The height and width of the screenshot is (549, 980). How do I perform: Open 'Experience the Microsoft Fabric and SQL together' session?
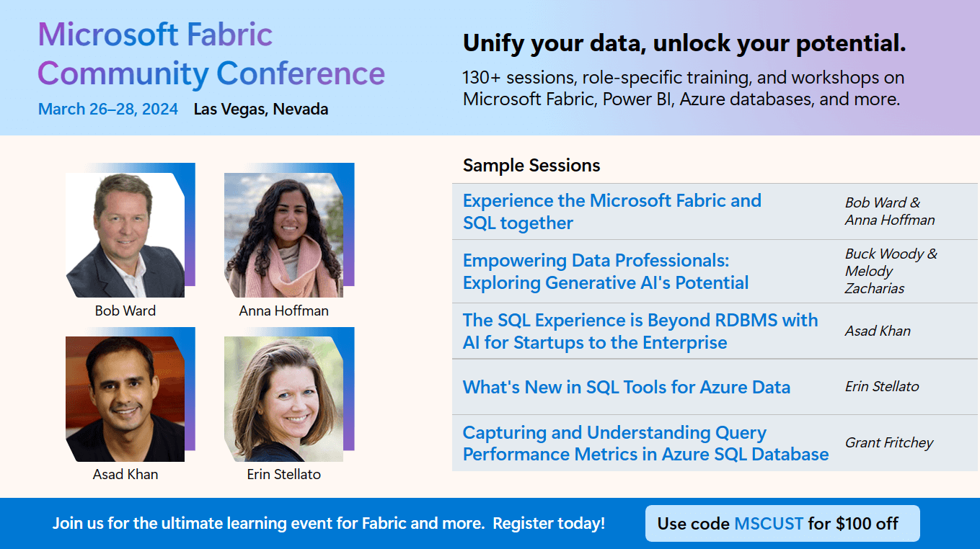point(612,212)
